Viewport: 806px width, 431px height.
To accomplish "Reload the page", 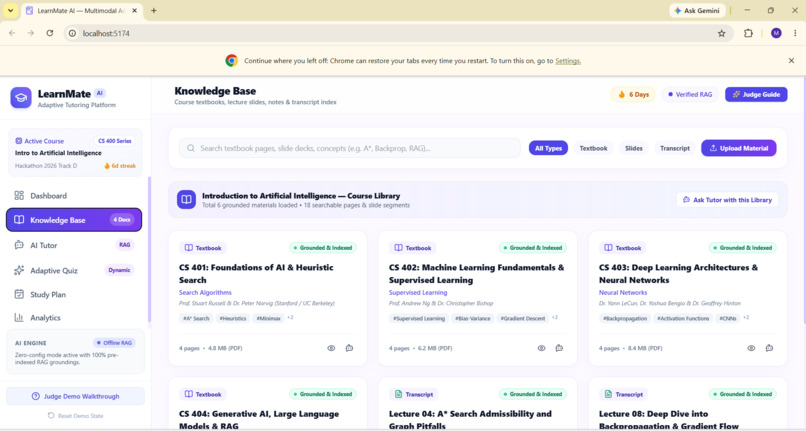I will click(49, 33).
